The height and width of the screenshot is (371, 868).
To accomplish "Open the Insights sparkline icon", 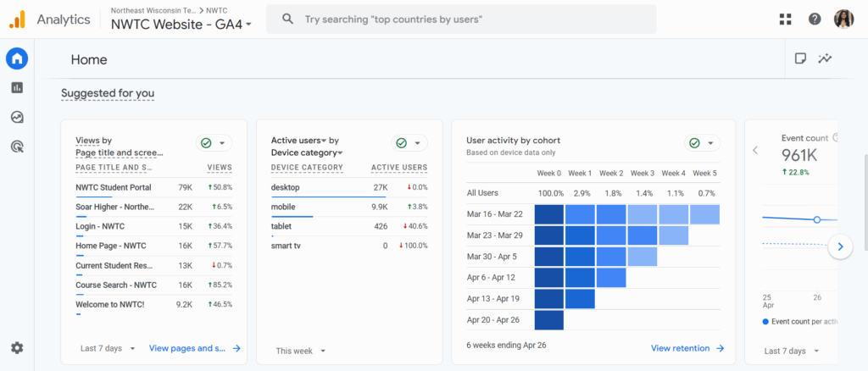I will click(x=826, y=58).
